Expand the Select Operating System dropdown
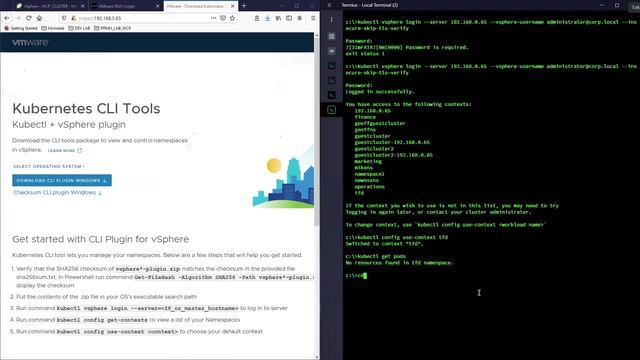640x360 pixels. (49, 167)
